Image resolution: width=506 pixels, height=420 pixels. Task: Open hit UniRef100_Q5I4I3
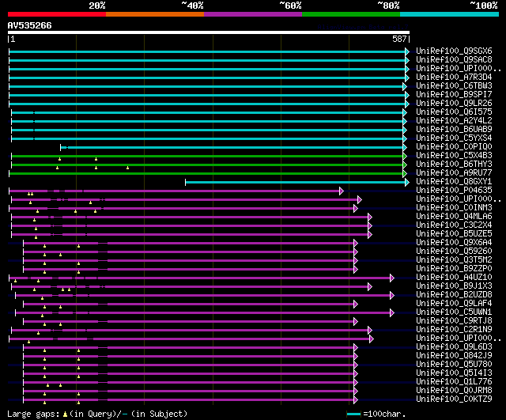pos(454,373)
